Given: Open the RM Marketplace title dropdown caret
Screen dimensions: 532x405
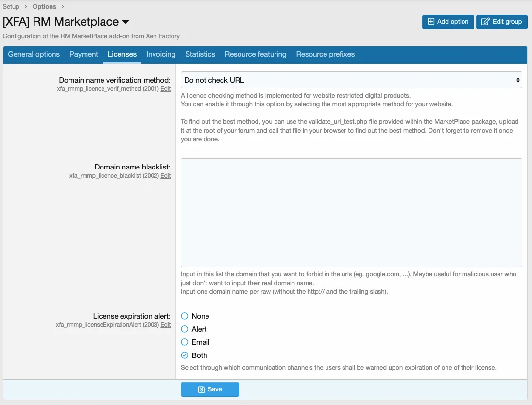Looking at the screenshot, I should (125, 22).
